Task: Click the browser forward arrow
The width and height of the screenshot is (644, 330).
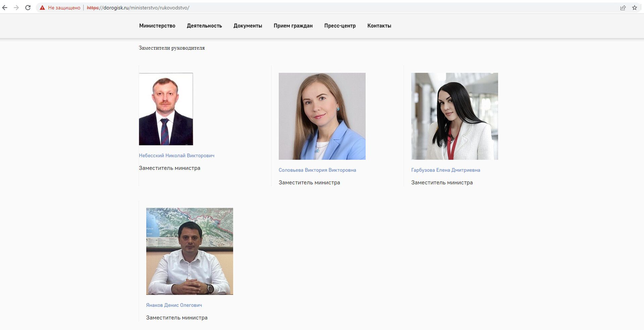Action: [16, 8]
